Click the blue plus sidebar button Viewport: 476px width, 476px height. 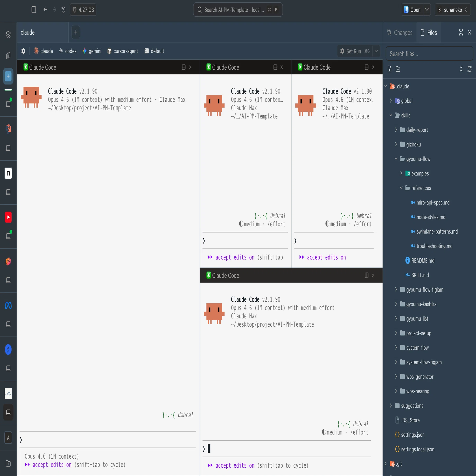(x=8, y=76)
